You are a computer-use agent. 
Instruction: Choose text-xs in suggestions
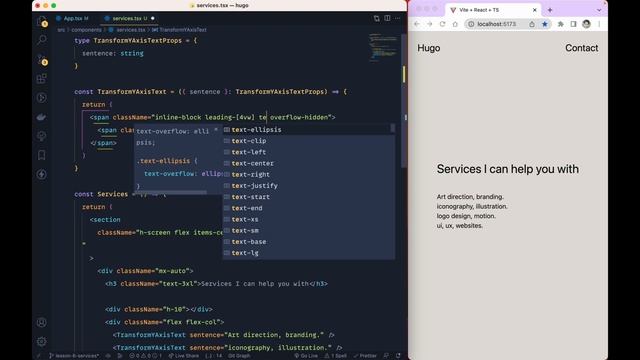click(x=309, y=219)
